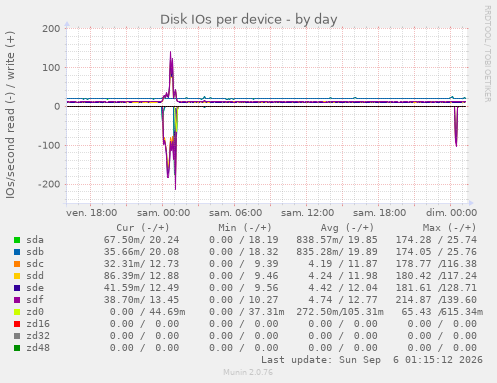Click the sdb blue legend swatch
Viewport: 497px width, 383px height.
click(x=17, y=252)
